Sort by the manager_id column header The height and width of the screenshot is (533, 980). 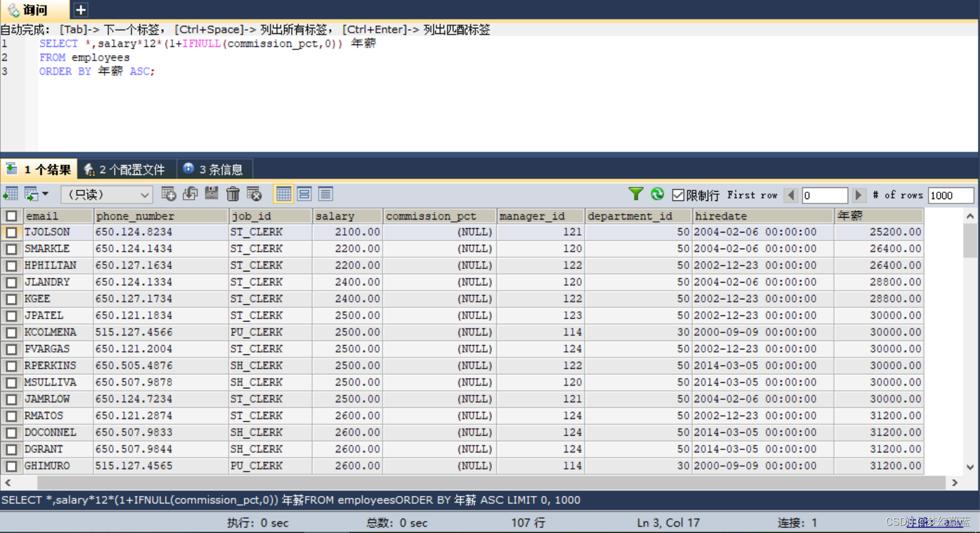click(541, 216)
